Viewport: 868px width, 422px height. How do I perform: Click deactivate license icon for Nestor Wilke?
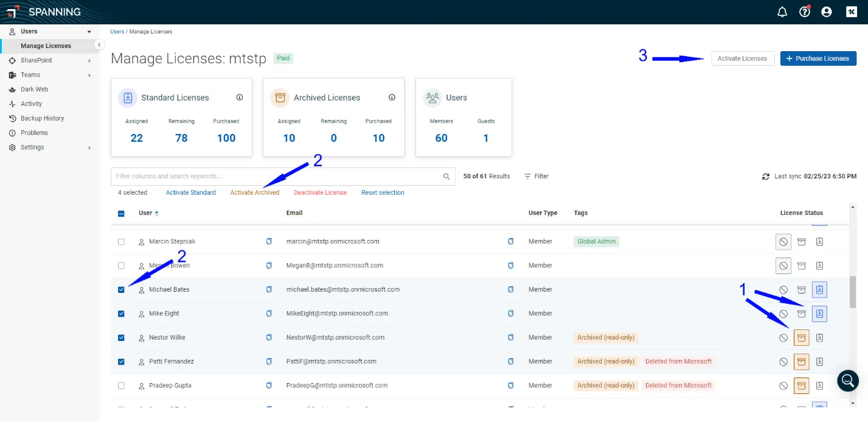pos(783,338)
